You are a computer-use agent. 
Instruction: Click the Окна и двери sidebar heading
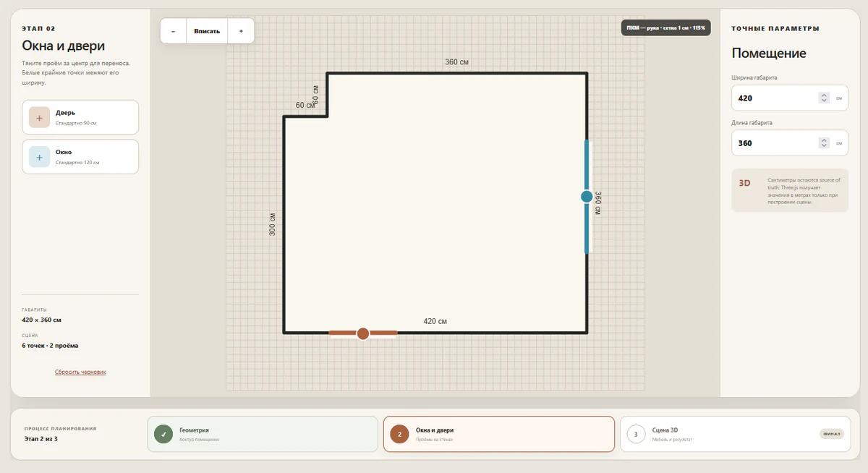65,46
